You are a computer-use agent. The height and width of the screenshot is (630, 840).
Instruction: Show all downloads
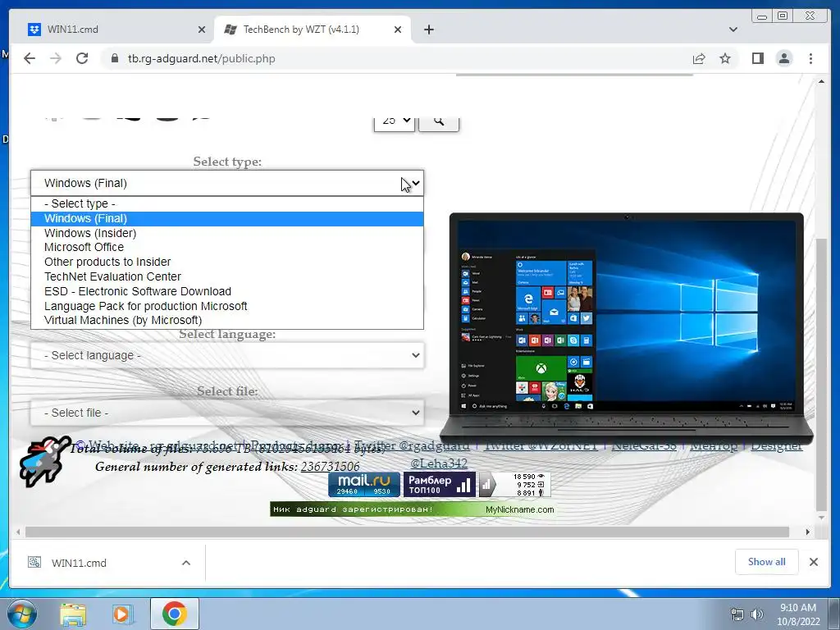(767, 561)
